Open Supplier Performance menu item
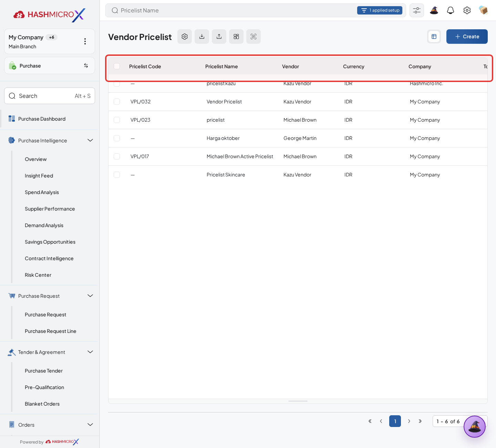Screen dimensions: 496x448 (x=50, y=209)
